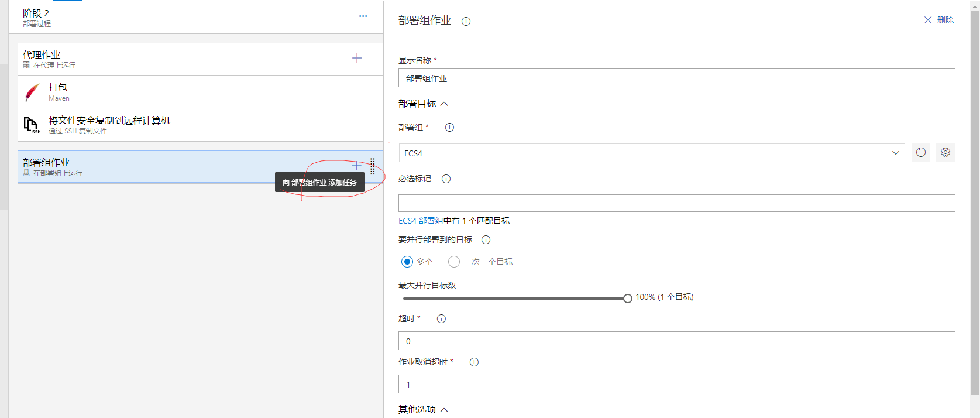This screenshot has height=418, width=980.
Task: Select the 多个 radio option
Action: (407, 262)
